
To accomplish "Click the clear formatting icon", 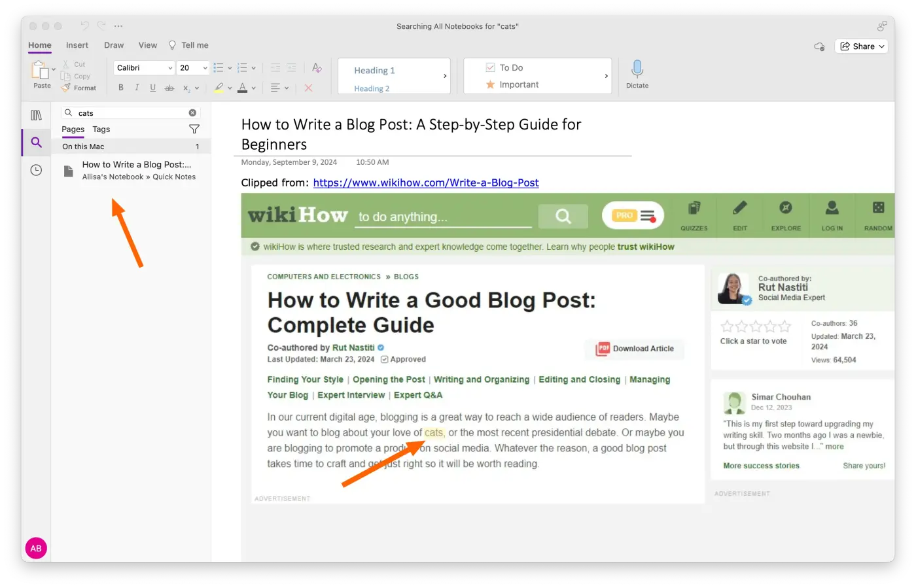I will tap(317, 68).
